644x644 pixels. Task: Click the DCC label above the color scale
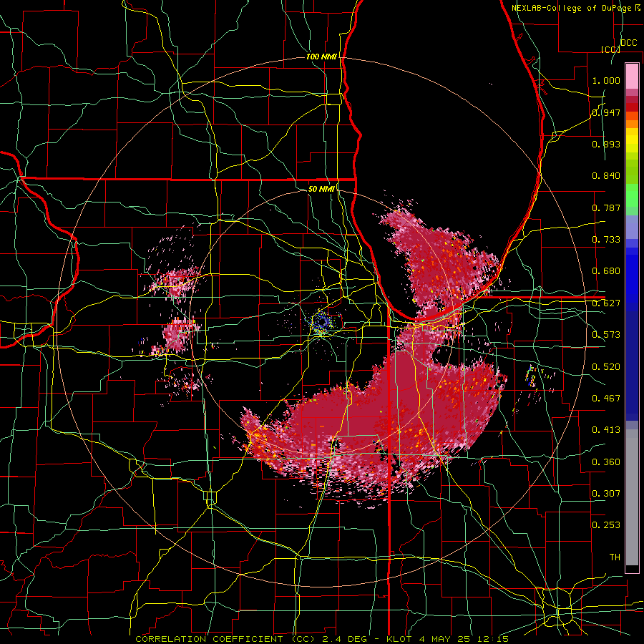click(x=628, y=43)
